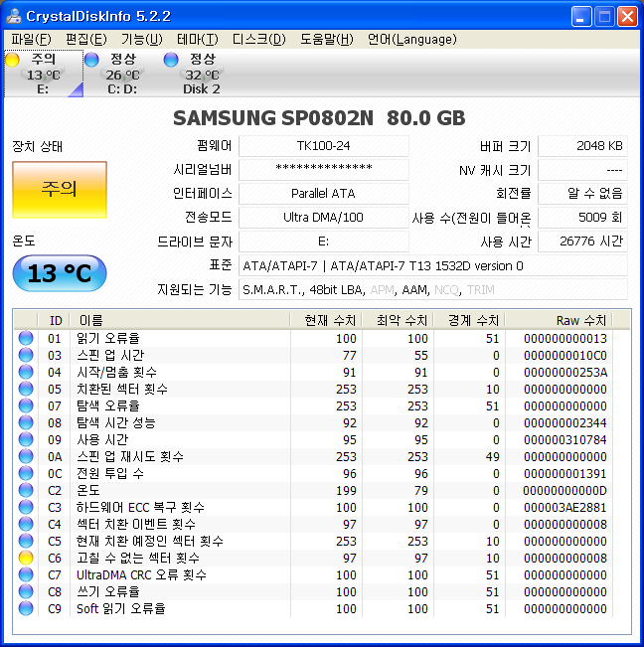Select the E: disk tab with 주의 status

coord(44,74)
